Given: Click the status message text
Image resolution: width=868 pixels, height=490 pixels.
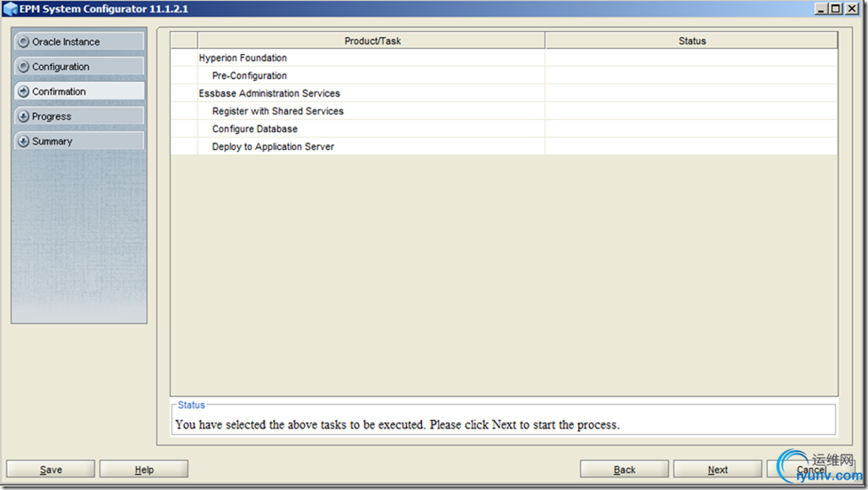Looking at the screenshot, I should click(x=397, y=424).
